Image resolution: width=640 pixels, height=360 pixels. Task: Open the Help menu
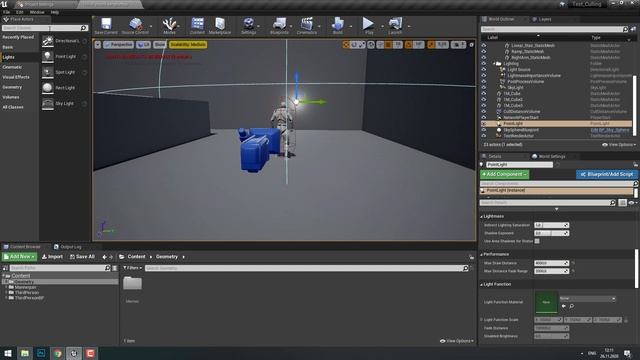tap(55, 12)
